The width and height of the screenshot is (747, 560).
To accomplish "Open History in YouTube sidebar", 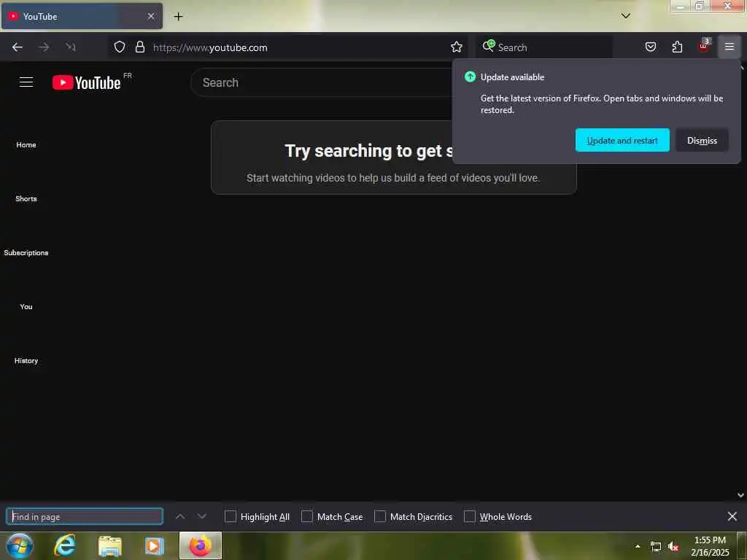I will [26, 360].
